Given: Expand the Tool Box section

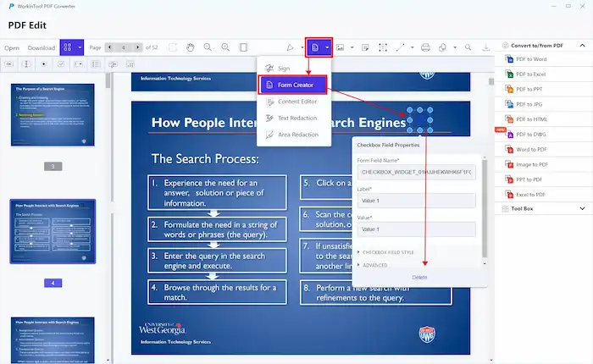Looking at the screenshot, I should click(583, 208).
